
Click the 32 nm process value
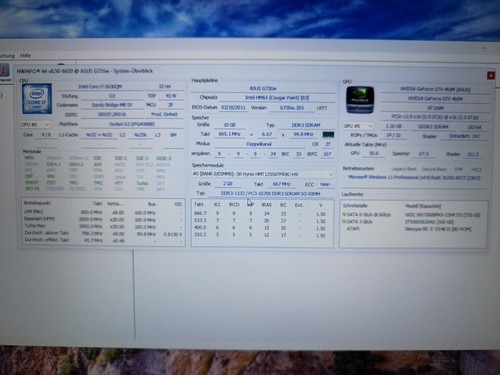(165, 86)
